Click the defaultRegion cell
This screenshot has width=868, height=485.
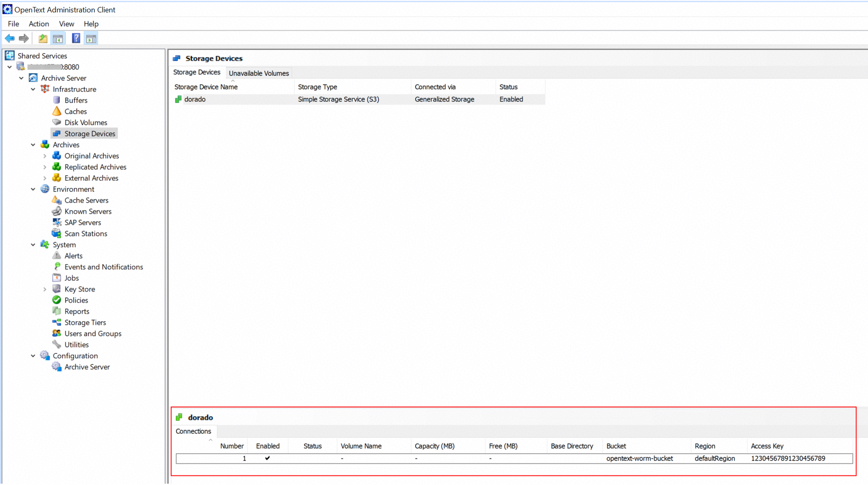click(x=714, y=458)
